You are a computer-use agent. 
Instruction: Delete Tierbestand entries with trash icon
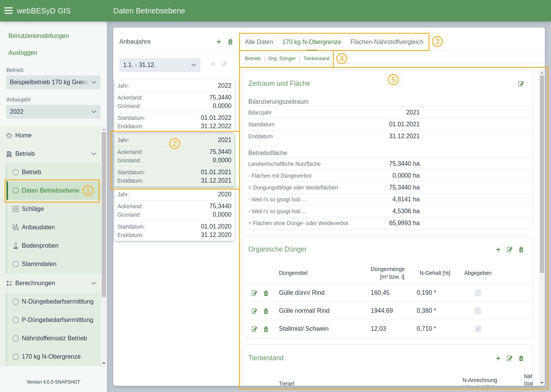click(x=521, y=358)
